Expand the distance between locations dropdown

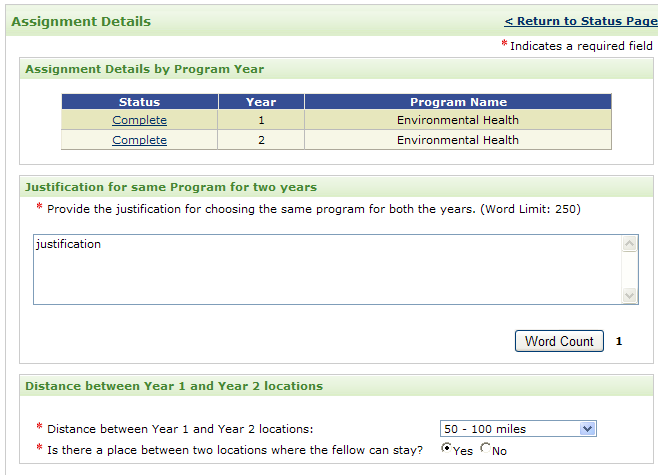[x=587, y=429]
